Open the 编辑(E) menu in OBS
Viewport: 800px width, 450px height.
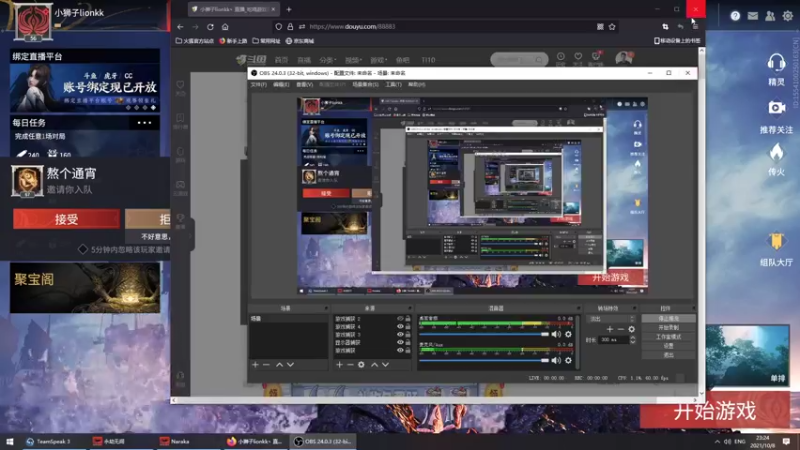click(281, 85)
